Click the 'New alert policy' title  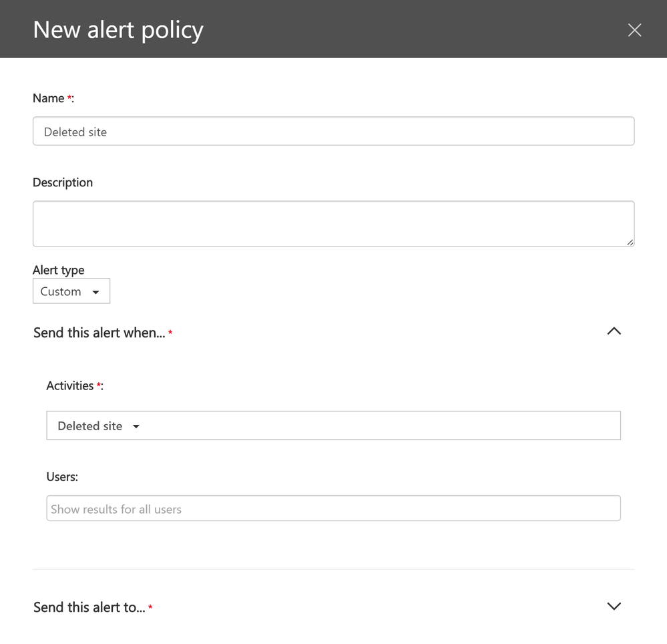tap(118, 30)
